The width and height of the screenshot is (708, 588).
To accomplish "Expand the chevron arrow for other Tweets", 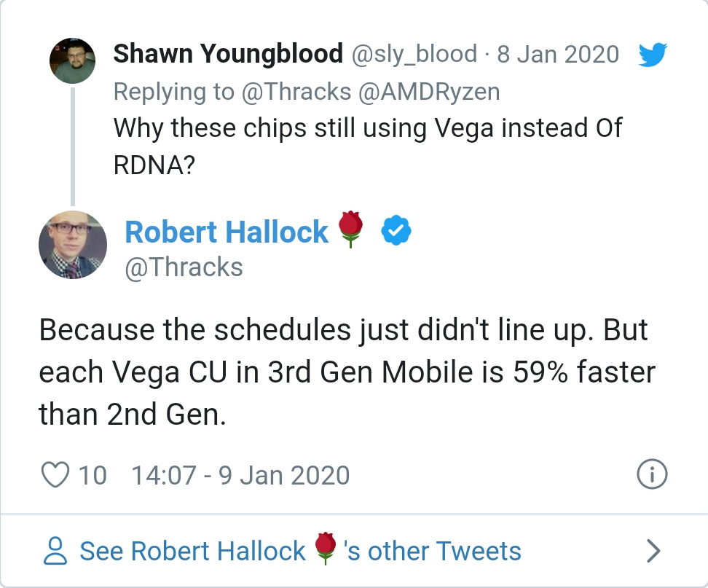I will (653, 551).
